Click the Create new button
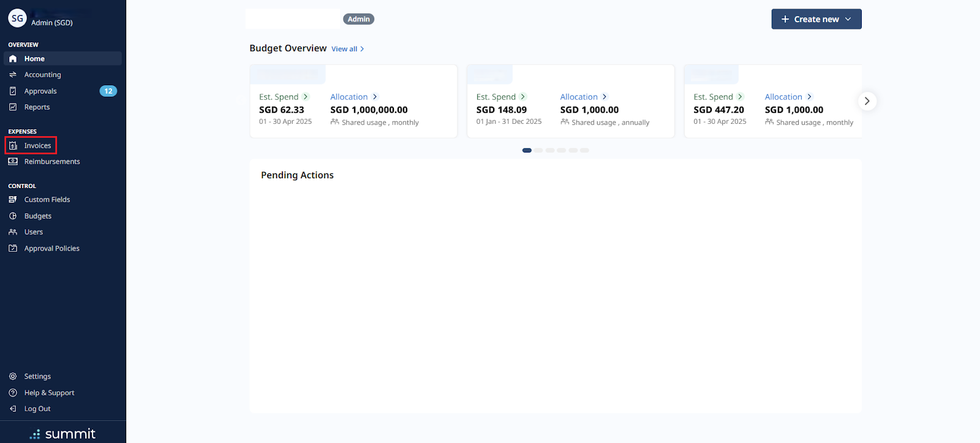The height and width of the screenshot is (443, 980). coord(816,19)
